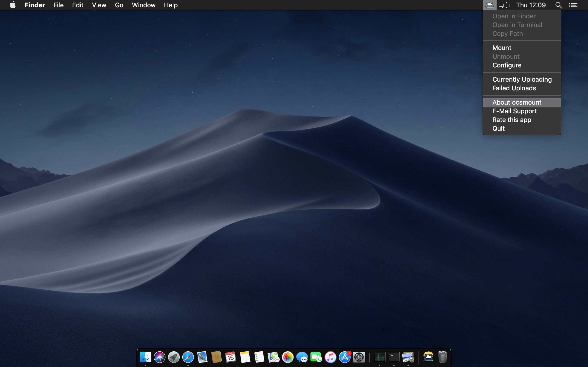Screen dimensions: 588x367
Task: Click the display mirroring menu bar icon
Action: pyautogui.click(x=504, y=5)
